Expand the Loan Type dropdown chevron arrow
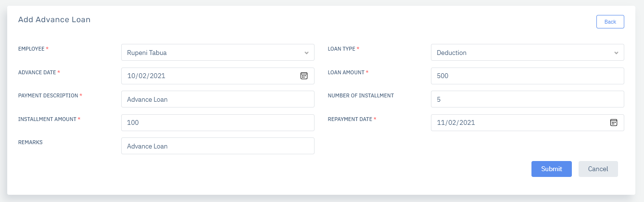Screen dimensions: 644x202 pos(616,53)
